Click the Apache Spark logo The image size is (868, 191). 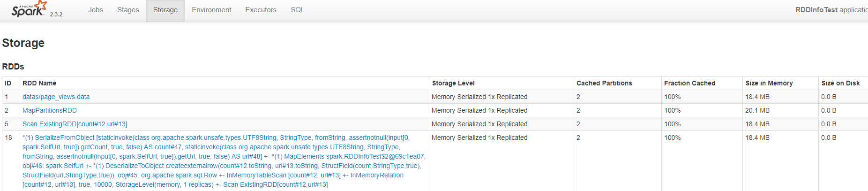(x=29, y=9)
